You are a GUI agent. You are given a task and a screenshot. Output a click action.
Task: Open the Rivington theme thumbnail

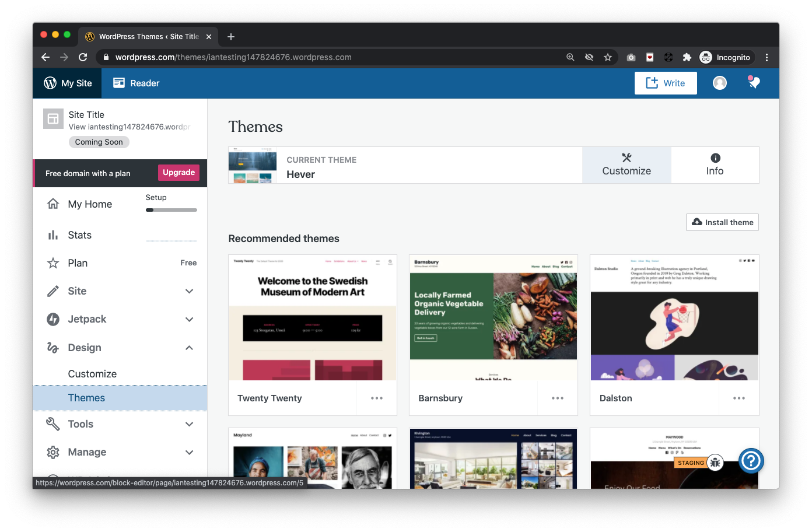[x=494, y=459]
